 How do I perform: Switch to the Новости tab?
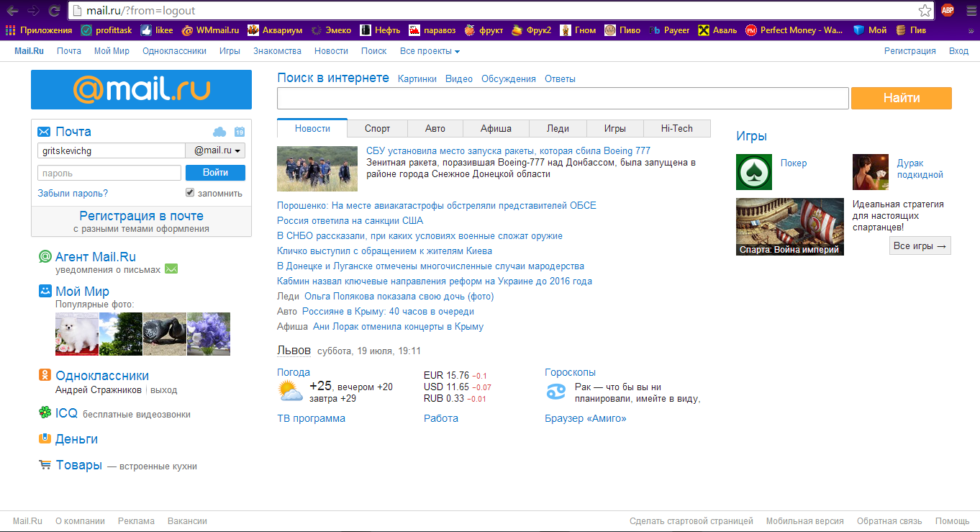312,128
